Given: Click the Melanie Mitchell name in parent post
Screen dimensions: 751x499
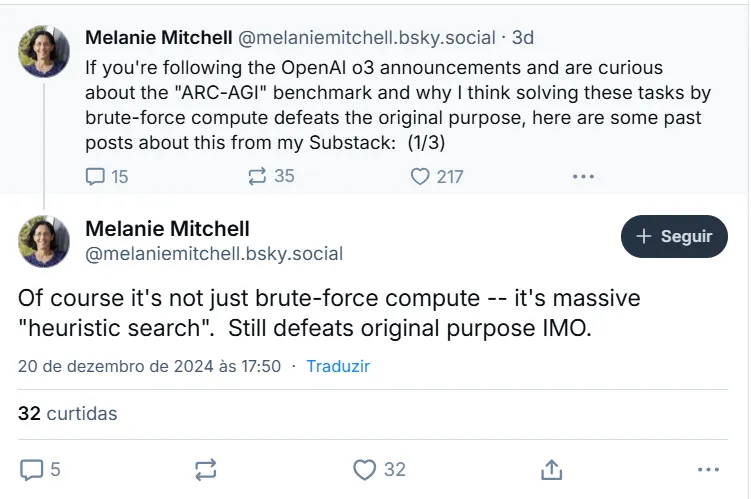Looking at the screenshot, I should pos(158,38).
